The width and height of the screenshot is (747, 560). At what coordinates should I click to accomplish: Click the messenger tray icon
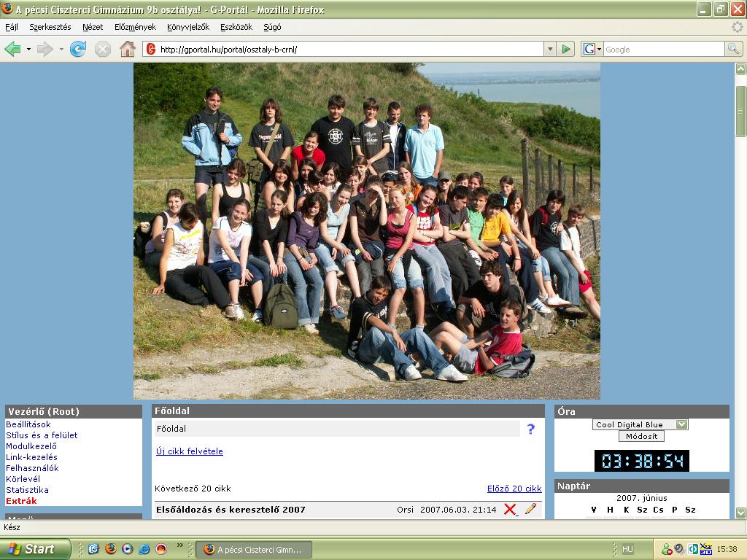coord(666,550)
